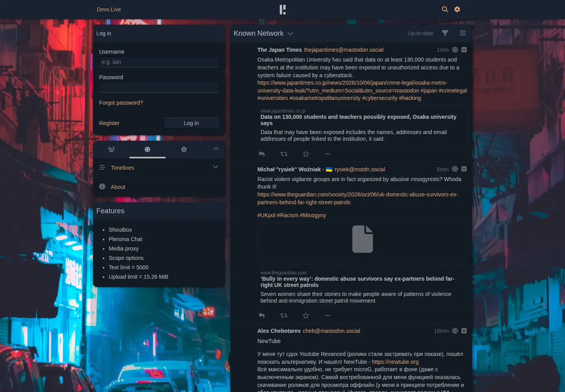Open the newtube.org link in Alex's post

click(x=395, y=362)
